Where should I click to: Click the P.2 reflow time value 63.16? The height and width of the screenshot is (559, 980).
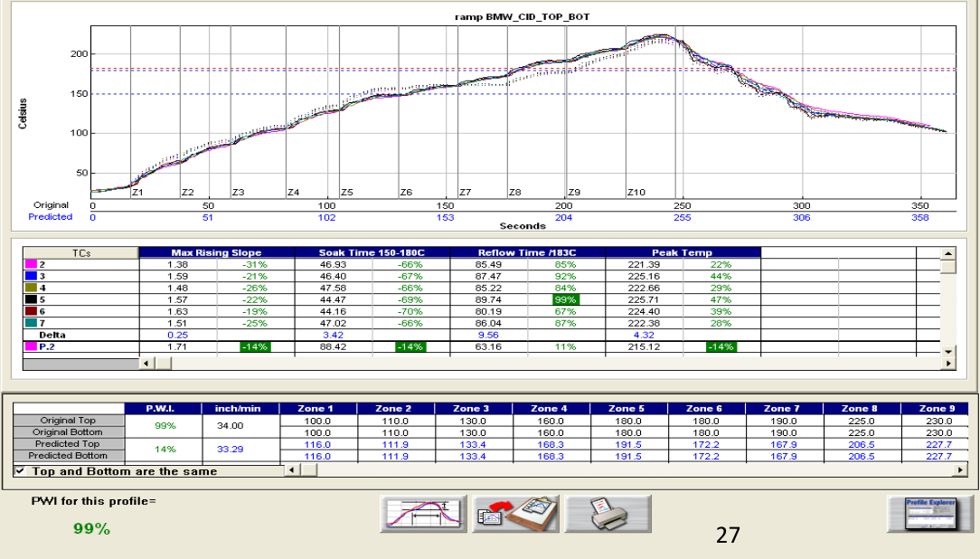coord(489,346)
